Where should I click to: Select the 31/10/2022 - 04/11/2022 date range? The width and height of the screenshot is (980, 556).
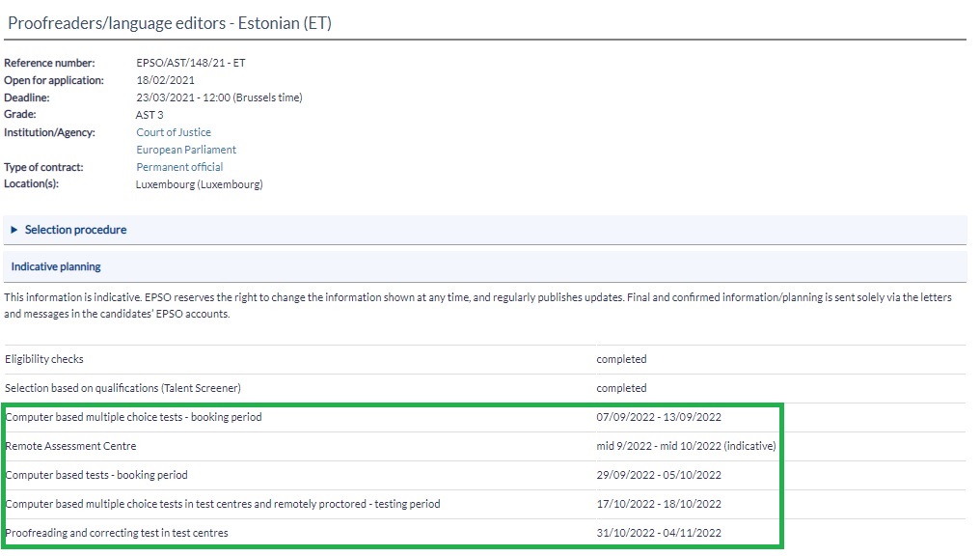click(x=659, y=533)
